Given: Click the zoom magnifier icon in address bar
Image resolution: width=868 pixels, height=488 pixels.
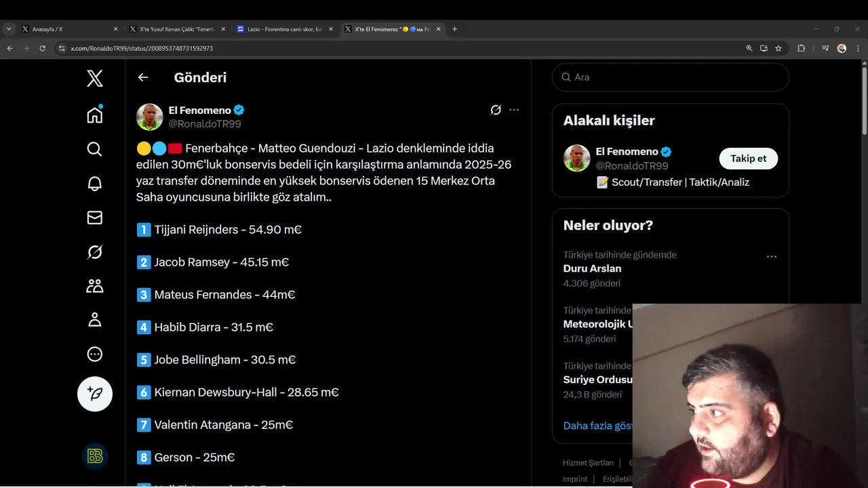Looking at the screenshot, I should click(x=749, y=48).
